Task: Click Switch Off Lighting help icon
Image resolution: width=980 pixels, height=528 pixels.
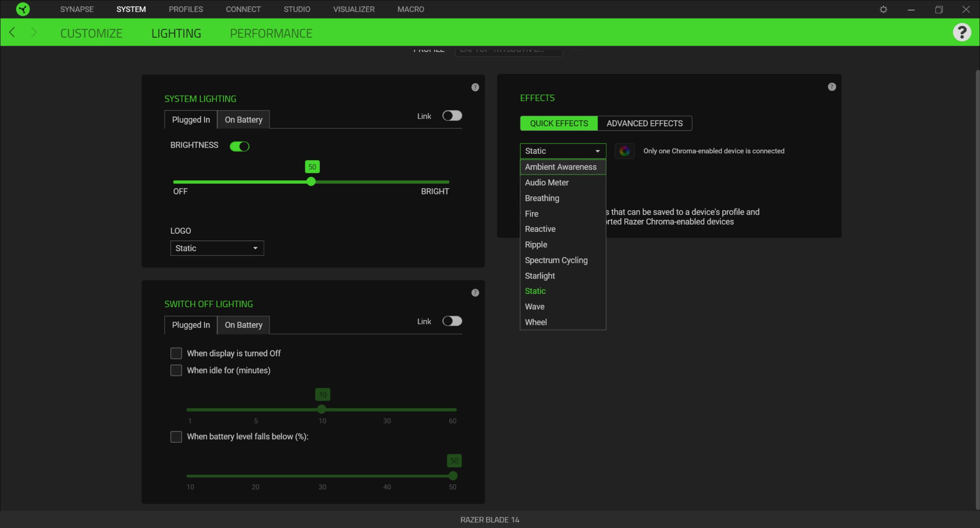Action: tap(475, 293)
